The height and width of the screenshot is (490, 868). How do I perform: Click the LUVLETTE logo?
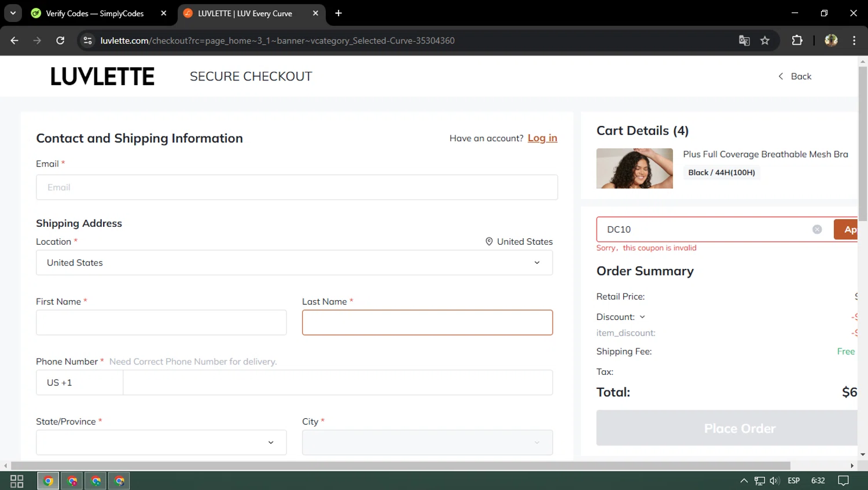102,76
